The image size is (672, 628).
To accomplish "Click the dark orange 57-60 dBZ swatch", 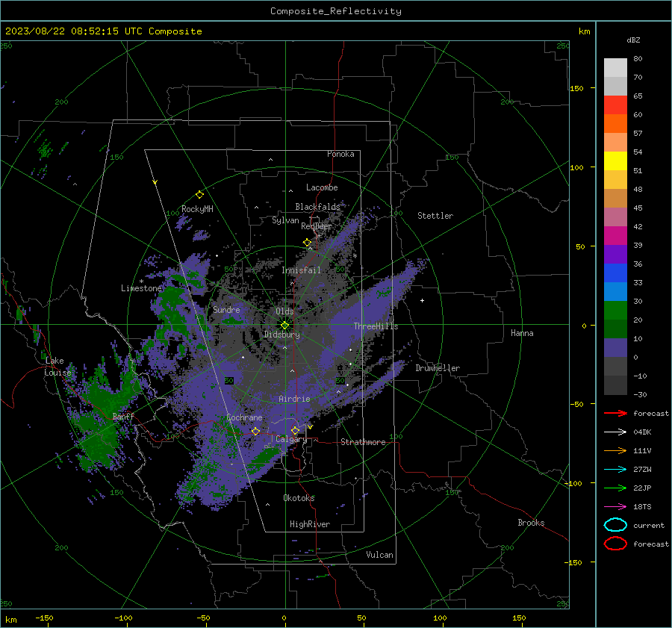I will [615, 124].
